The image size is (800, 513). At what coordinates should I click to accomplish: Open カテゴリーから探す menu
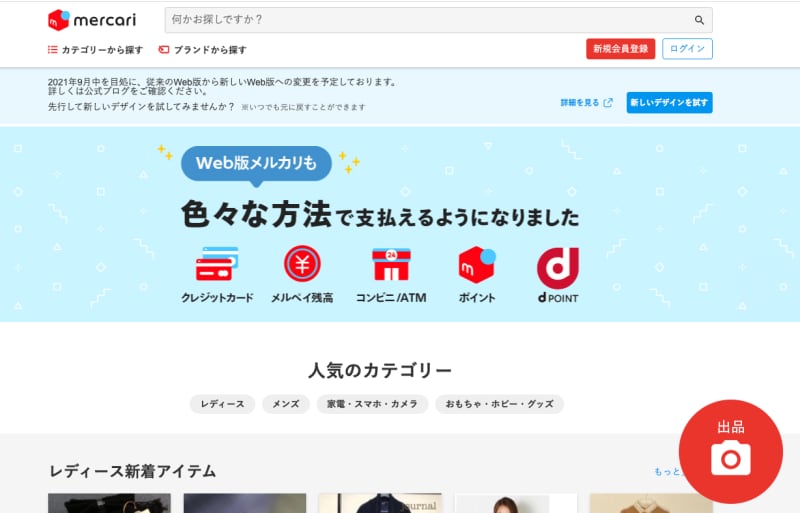click(95, 50)
